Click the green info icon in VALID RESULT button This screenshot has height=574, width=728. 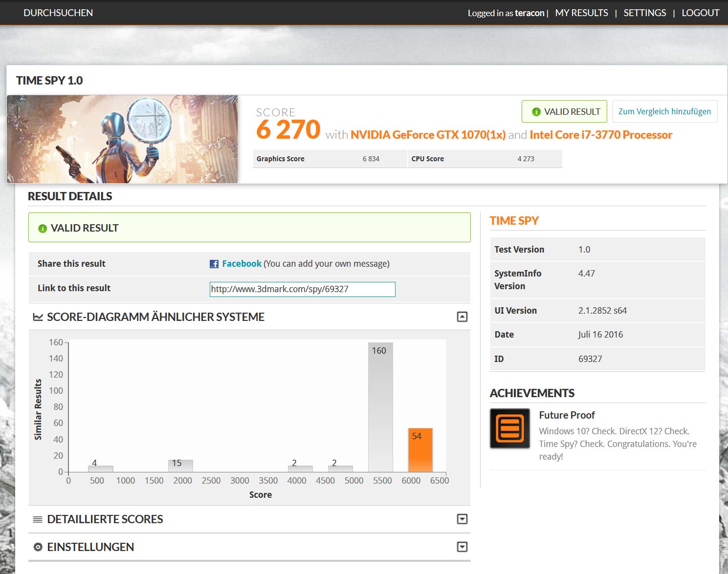[536, 112]
